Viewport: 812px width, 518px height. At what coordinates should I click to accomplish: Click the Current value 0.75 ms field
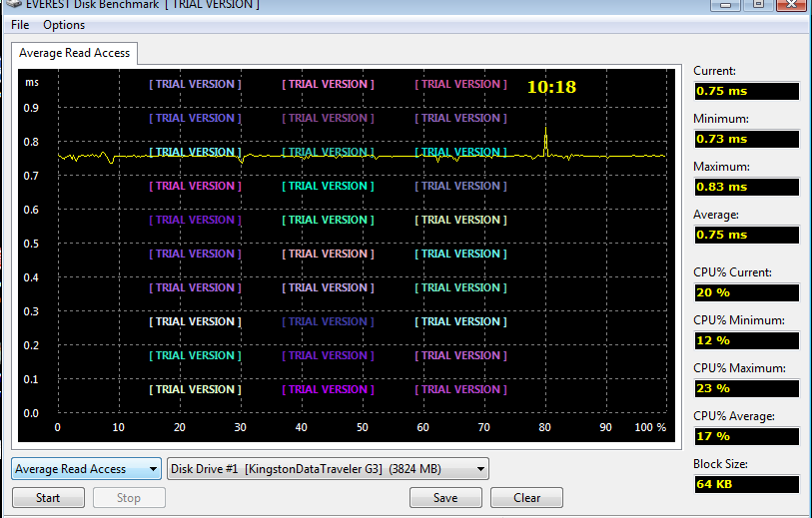point(747,91)
